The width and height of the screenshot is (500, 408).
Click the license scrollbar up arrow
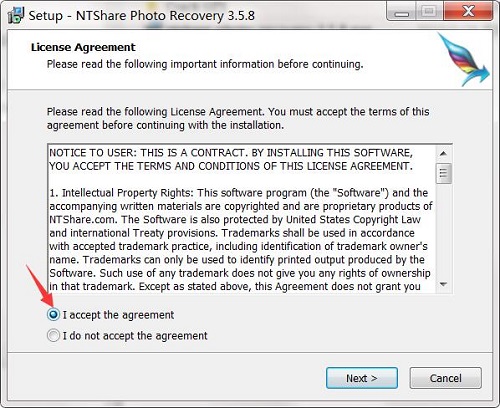click(x=443, y=154)
